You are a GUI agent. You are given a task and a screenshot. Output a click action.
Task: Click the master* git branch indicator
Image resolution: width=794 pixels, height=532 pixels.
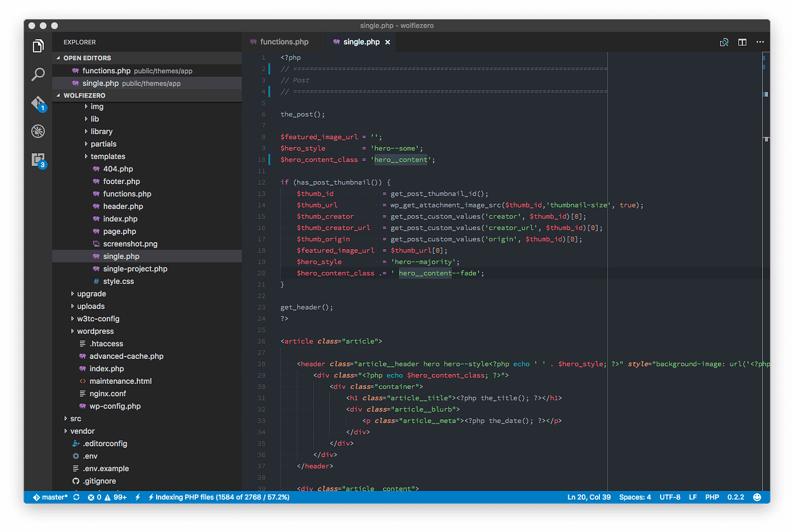tap(50, 498)
